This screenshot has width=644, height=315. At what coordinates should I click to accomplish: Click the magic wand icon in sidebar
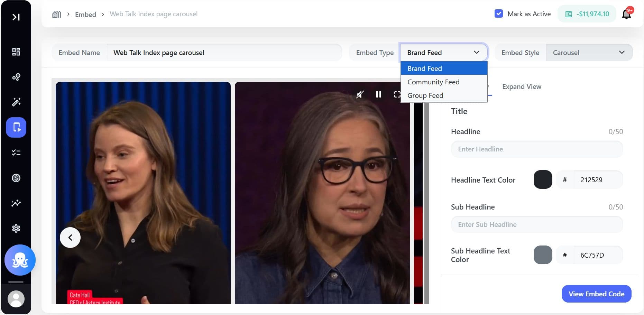[x=16, y=102]
